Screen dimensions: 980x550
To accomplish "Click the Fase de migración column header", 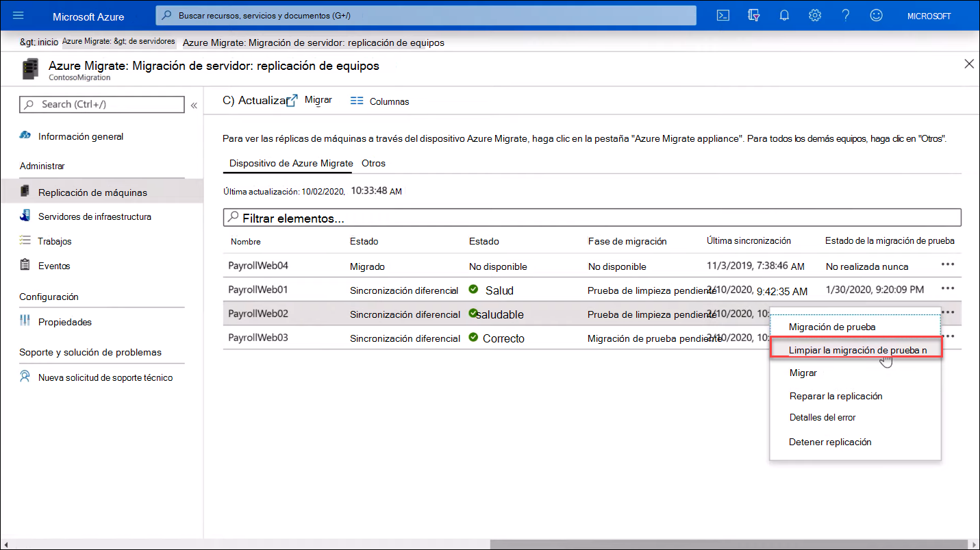I will pyautogui.click(x=627, y=241).
